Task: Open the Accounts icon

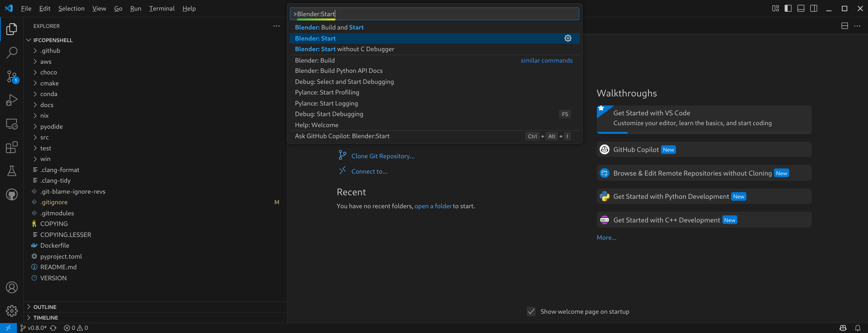Action: (x=12, y=288)
